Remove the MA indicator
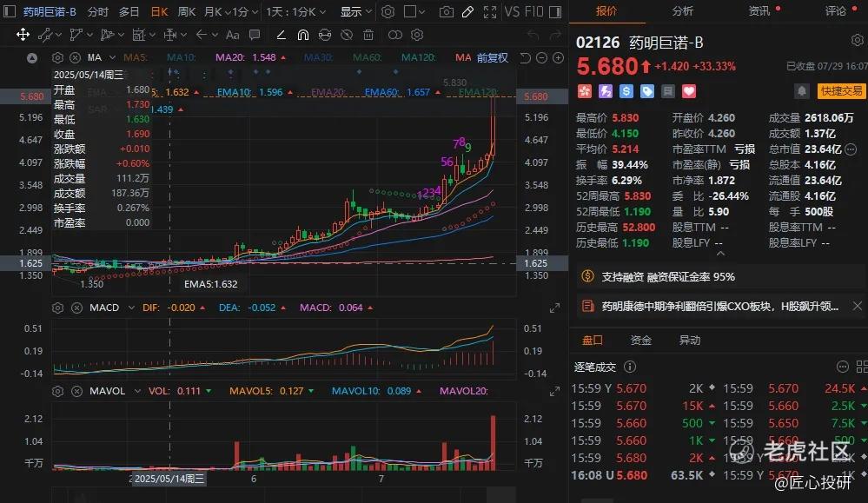This screenshot has width=868, height=503. (76, 57)
